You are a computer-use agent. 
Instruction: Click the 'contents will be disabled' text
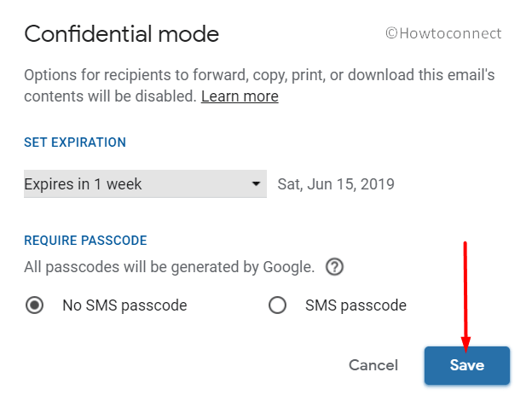pos(110,96)
